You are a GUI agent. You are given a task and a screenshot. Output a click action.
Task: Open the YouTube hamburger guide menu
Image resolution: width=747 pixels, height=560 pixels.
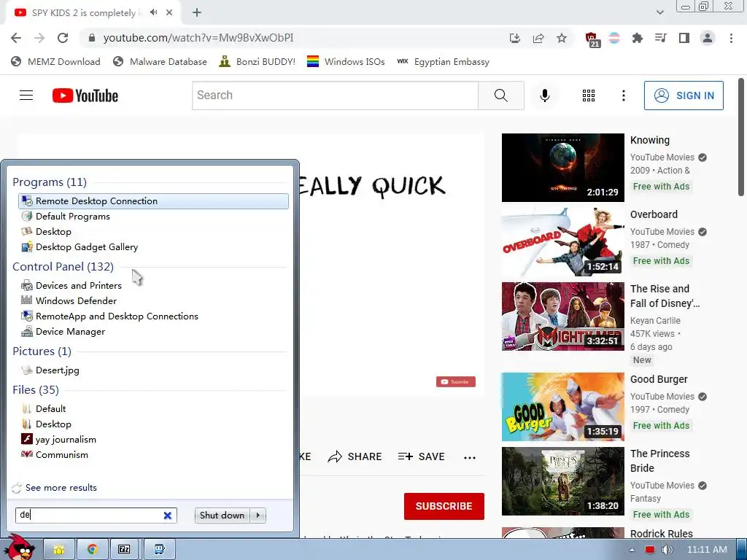pyautogui.click(x=26, y=96)
